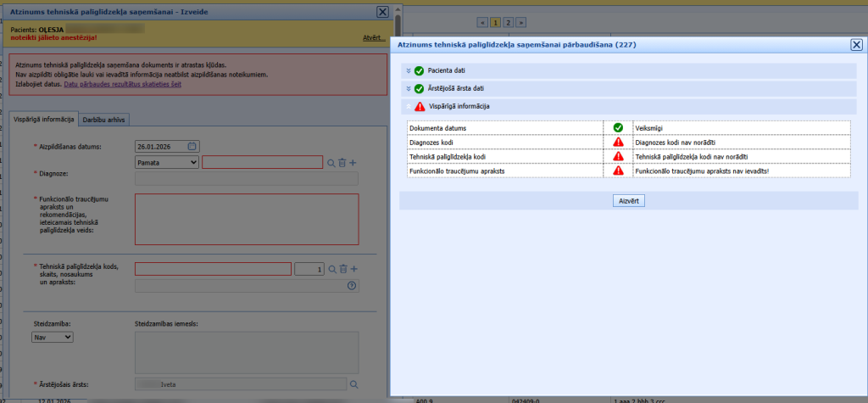
Task: Click the Funkcionālo traucējumu apraksts text area
Action: tap(247, 219)
